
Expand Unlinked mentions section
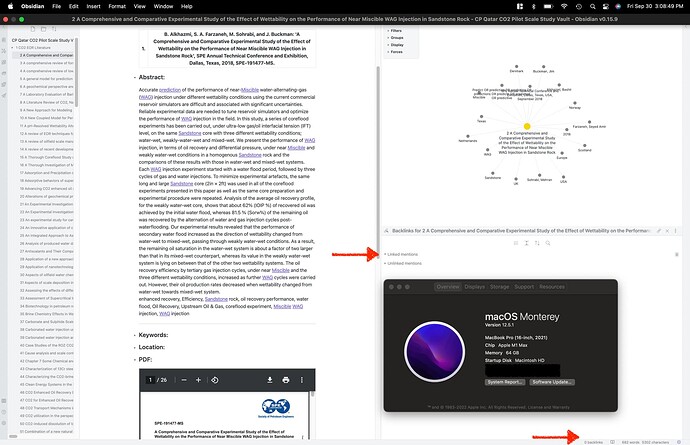[x=403, y=263]
